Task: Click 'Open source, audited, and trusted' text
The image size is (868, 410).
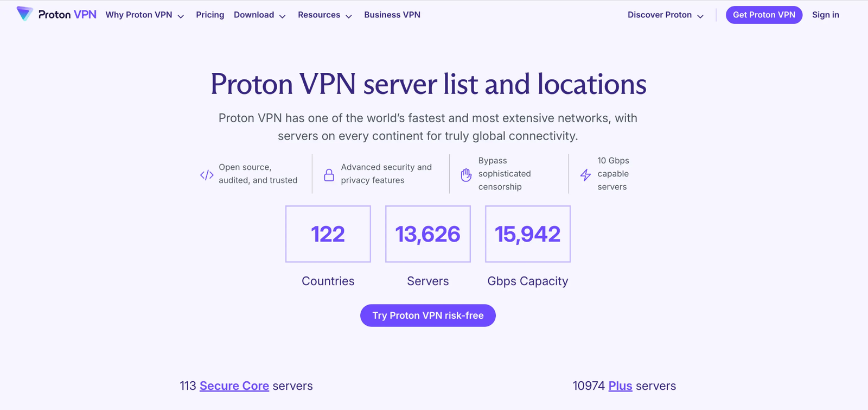Action: point(258,174)
